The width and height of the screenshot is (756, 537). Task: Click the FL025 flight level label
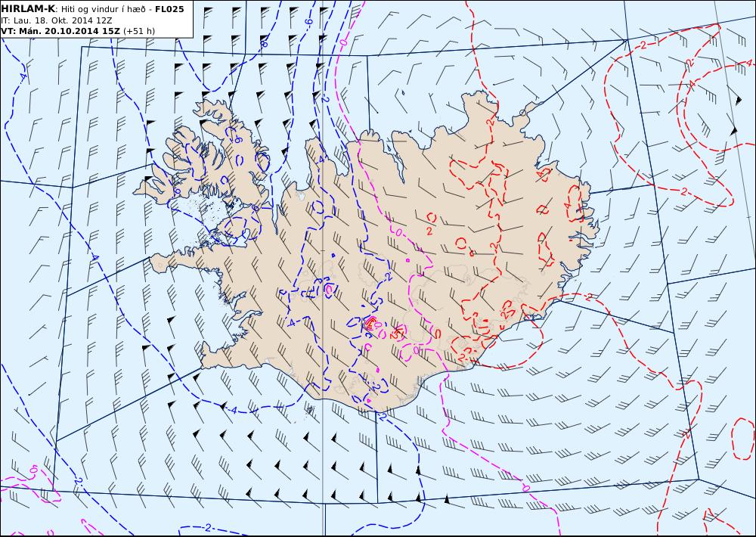coord(169,8)
